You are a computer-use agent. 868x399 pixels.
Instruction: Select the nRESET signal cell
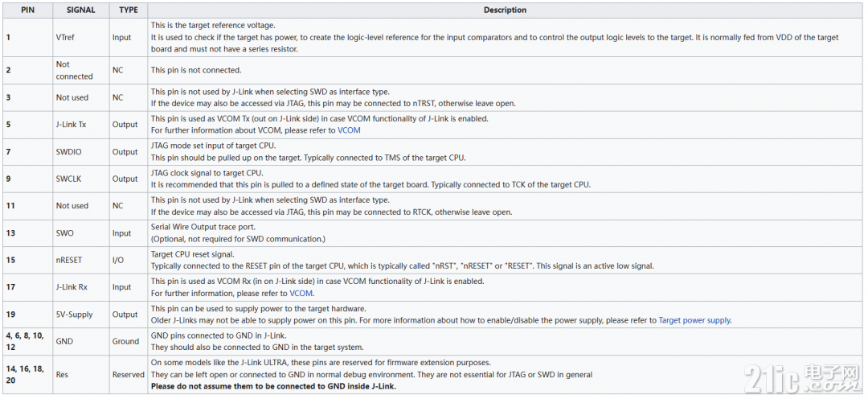pyautogui.click(x=81, y=261)
